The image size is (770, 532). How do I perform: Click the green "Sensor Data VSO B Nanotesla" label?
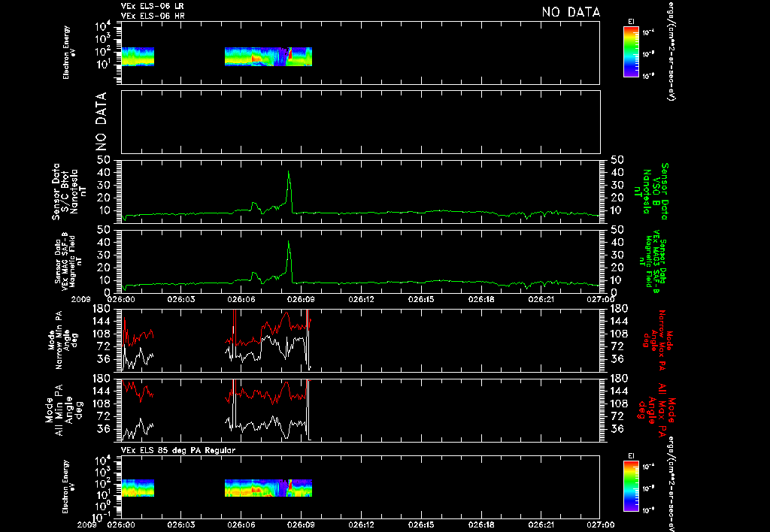tap(651, 192)
